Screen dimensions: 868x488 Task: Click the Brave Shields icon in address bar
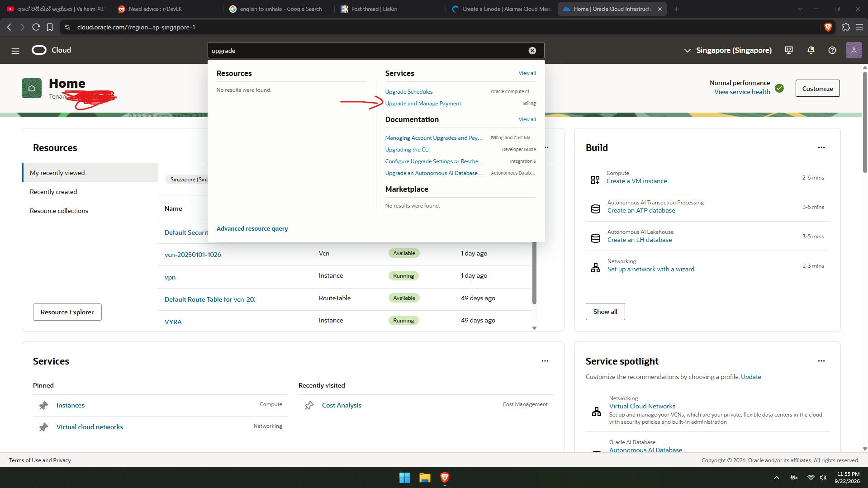(x=828, y=27)
